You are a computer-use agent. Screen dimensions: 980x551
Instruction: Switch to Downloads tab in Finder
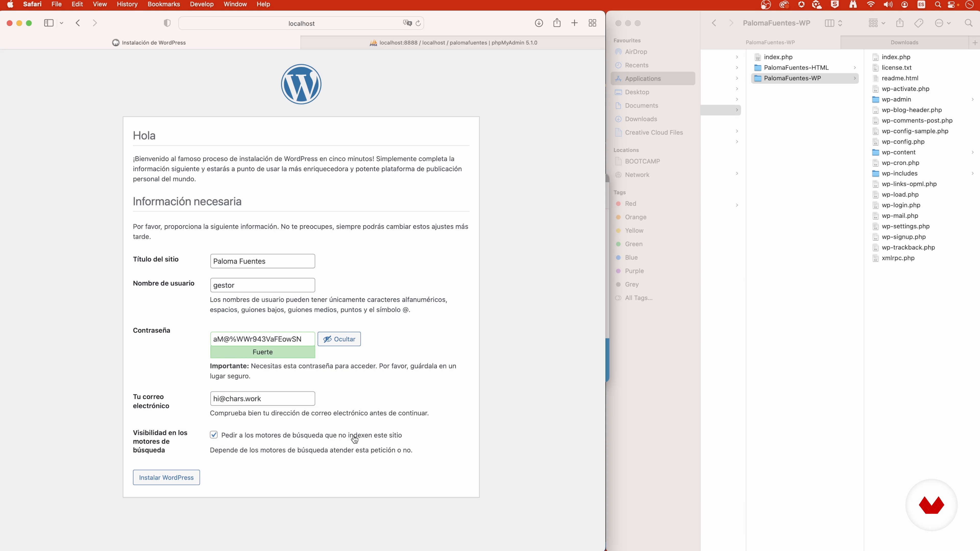tap(904, 43)
